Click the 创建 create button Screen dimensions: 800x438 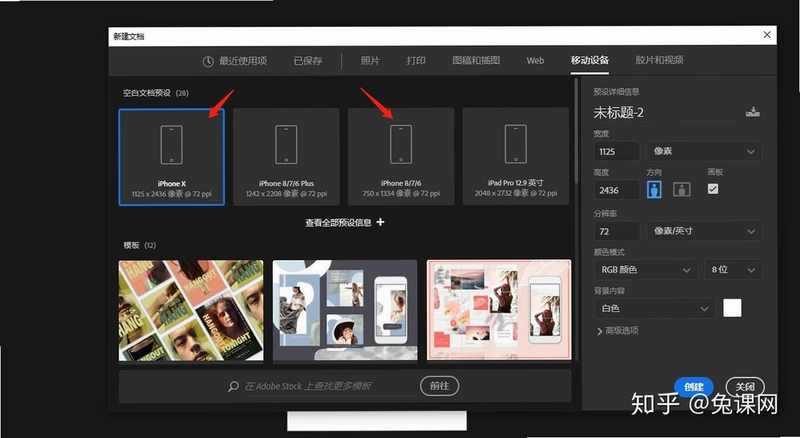(x=694, y=387)
